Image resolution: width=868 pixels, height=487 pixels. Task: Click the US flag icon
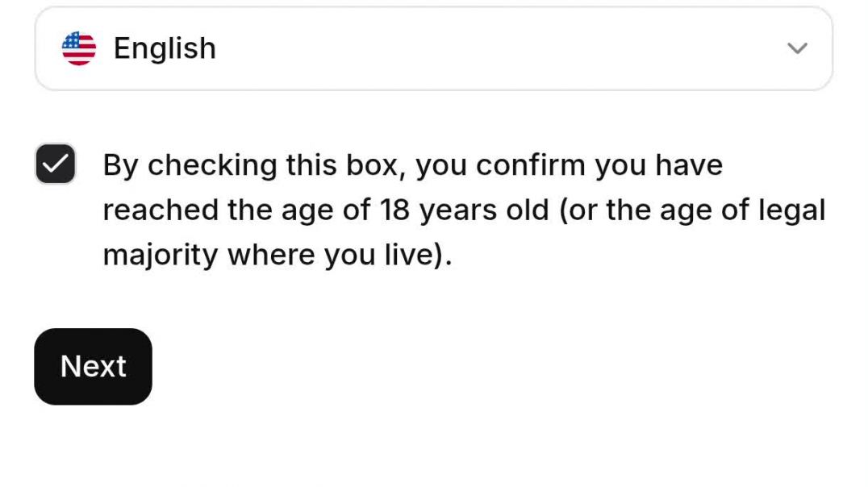79,48
